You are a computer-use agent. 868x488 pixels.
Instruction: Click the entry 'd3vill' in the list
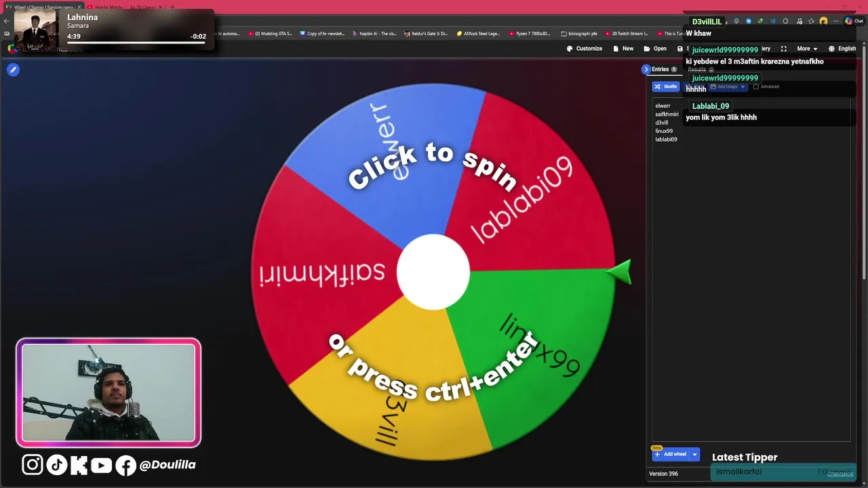[662, 123]
